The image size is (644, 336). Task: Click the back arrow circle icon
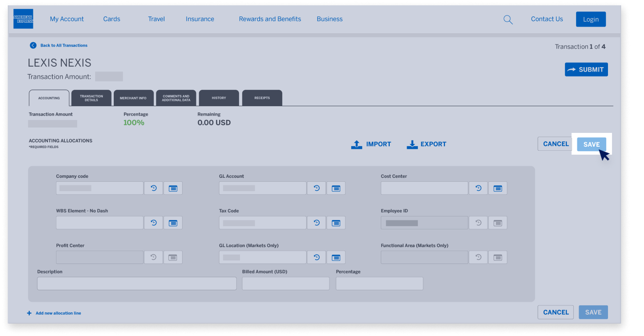click(x=33, y=45)
